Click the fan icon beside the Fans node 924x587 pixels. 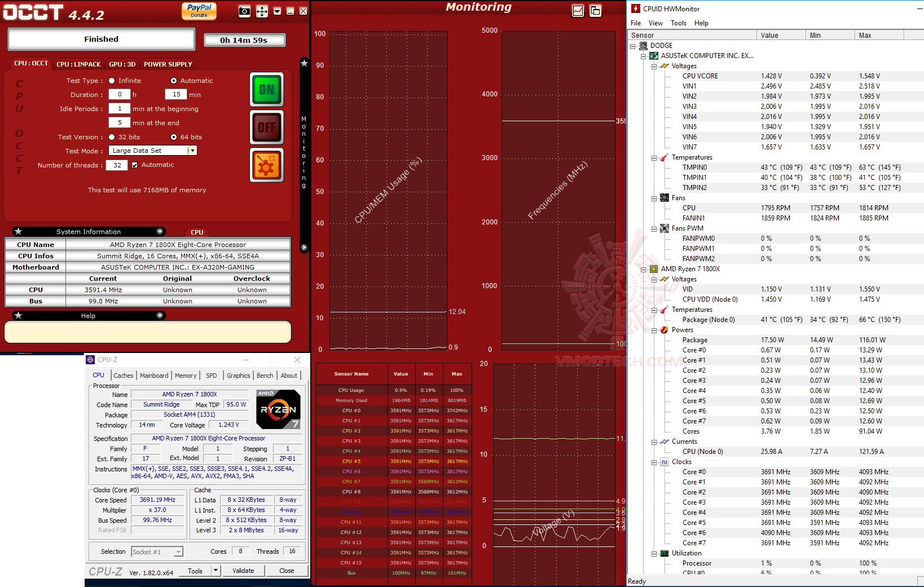coord(665,198)
